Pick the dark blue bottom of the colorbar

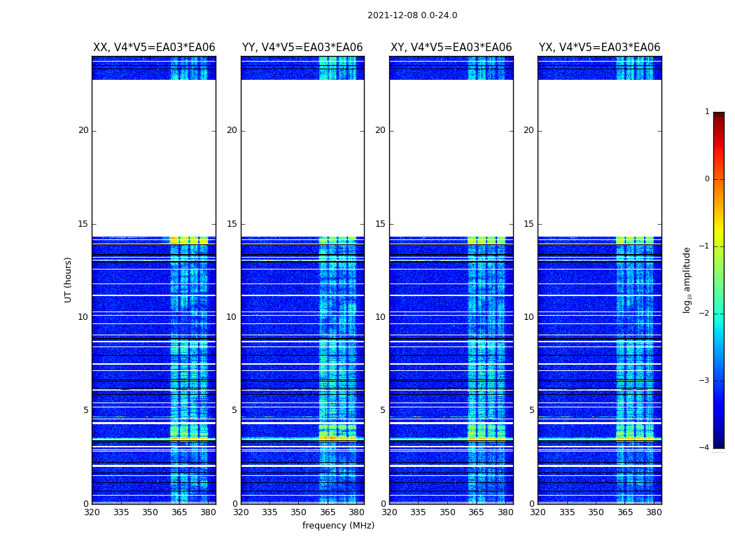tap(718, 444)
